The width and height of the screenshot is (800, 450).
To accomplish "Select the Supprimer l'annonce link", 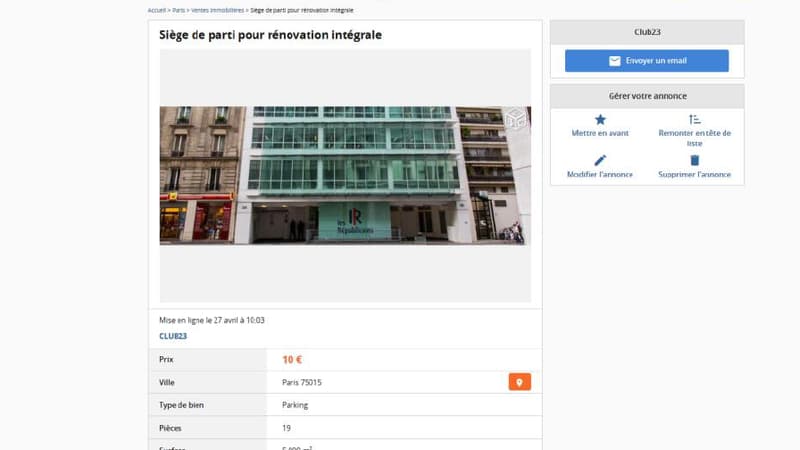I will [694, 174].
